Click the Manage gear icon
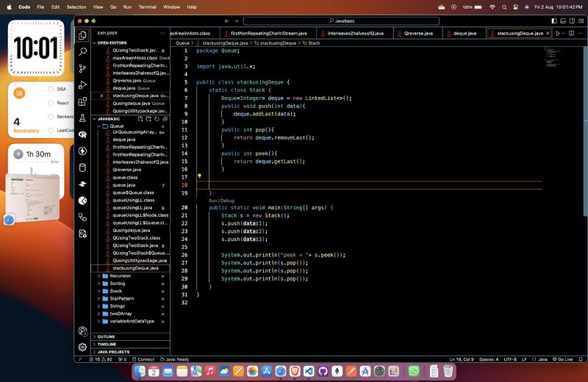The width and height of the screenshot is (588, 382). 82,347
